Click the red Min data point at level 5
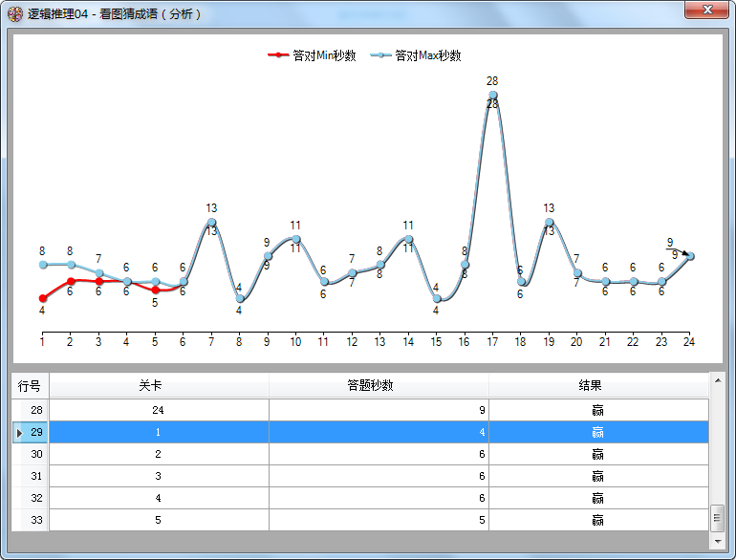736x560 pixels. (156, 290)
